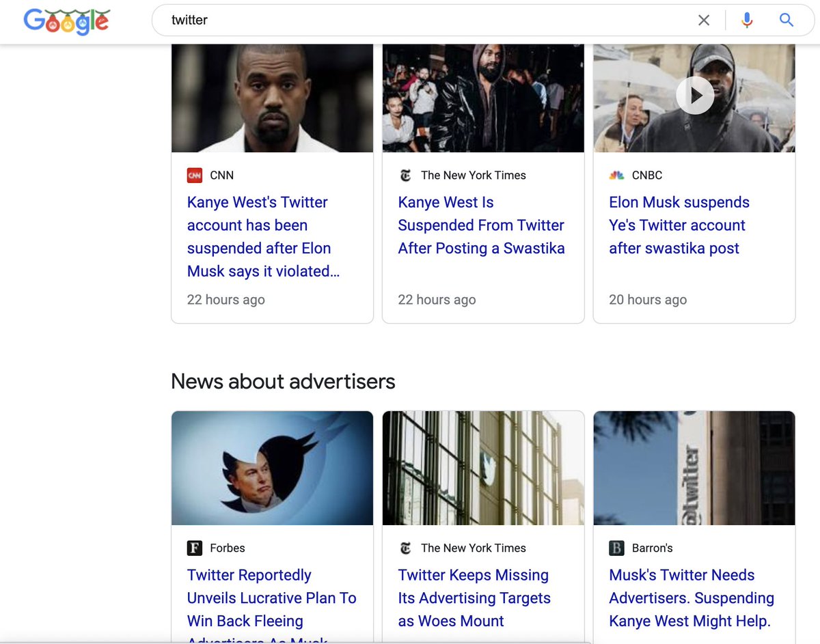Viewport: 820px width, 644px height.
Task: Open Barron's thumbnail showing Twitter sign
Action: [x=694, y=468]
